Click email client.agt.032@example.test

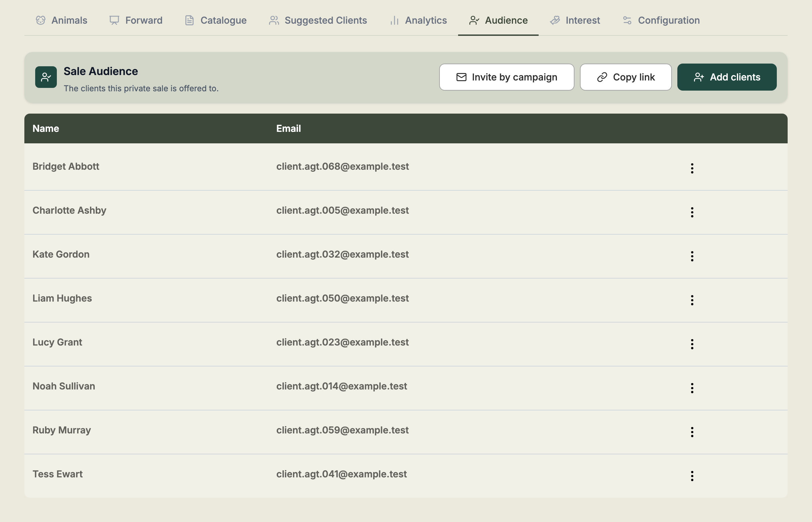[343, 254]
